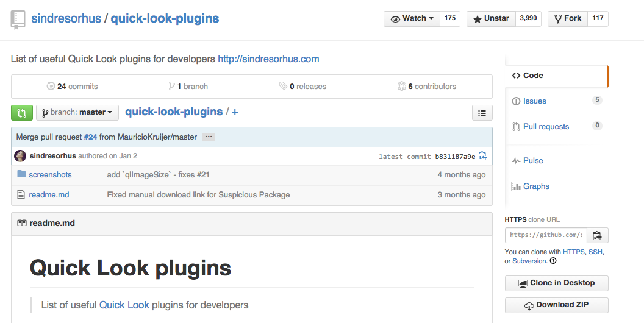Viewport: 644px width, 323px height.
Task: Open the readme.md file
Action: click(49, 195)
